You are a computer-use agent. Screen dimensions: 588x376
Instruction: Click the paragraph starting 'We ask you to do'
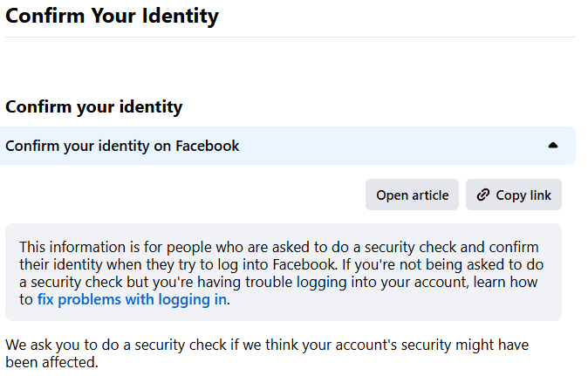[x=267, y=353]
